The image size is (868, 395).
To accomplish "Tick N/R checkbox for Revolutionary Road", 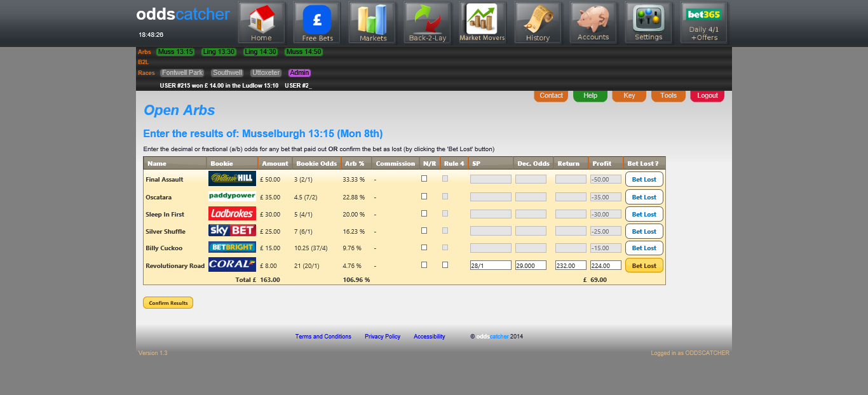I will 424,265.
